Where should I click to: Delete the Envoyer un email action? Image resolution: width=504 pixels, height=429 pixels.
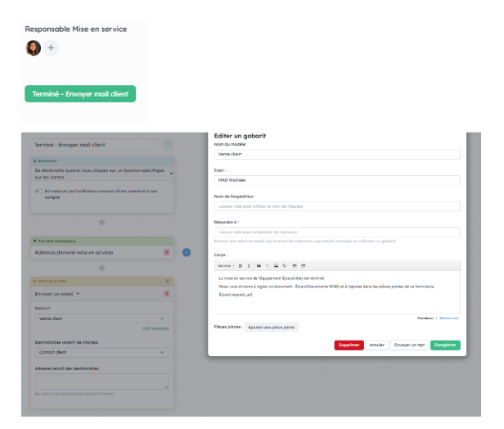167,293
